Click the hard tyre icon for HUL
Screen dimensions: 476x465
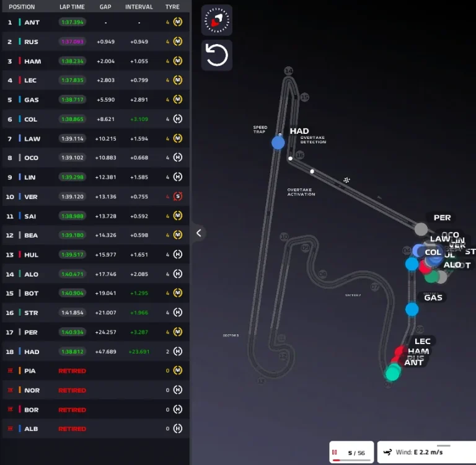coord(178,254)
